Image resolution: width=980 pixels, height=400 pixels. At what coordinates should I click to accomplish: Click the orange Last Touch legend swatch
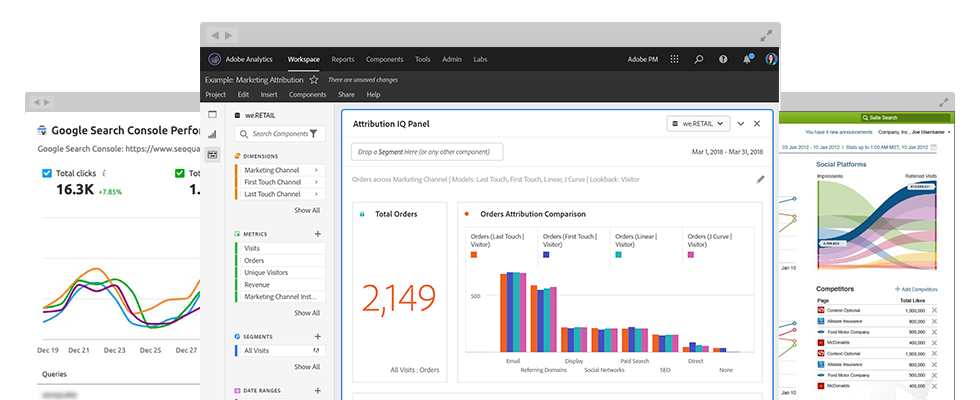[474, 255]
